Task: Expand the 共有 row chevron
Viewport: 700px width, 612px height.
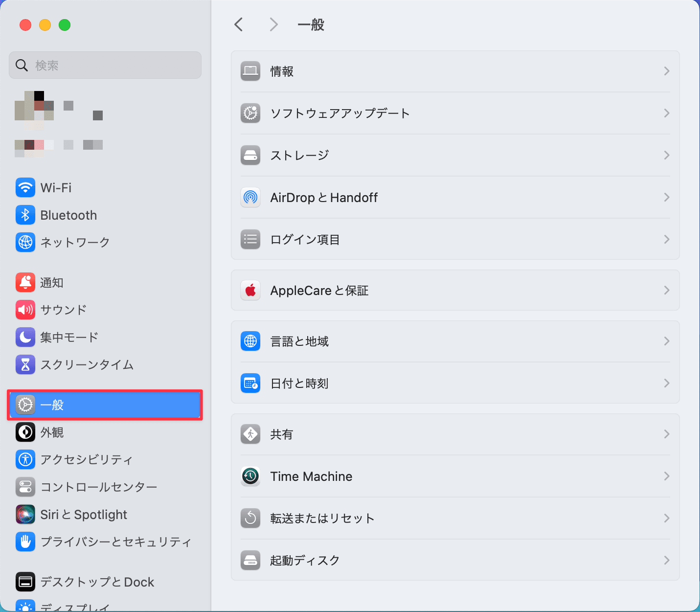Action: point(666,434)
